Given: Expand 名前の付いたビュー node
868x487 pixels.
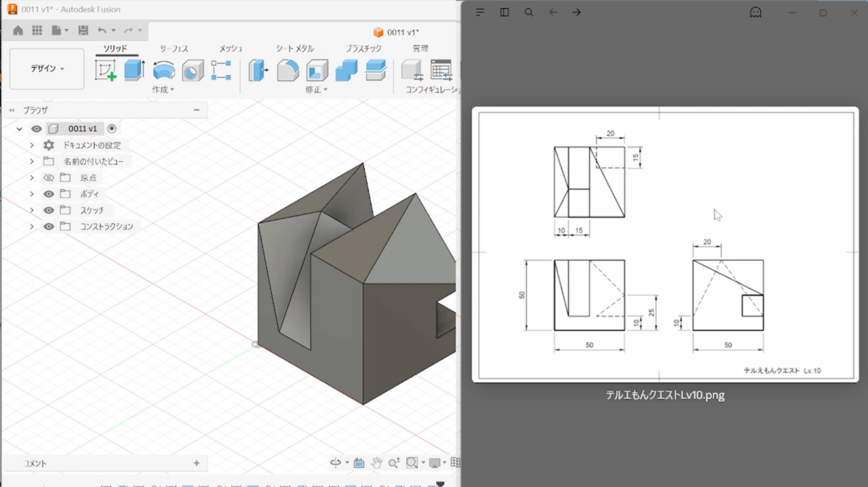Looking at the screenshot, I should tap(31, 161).
